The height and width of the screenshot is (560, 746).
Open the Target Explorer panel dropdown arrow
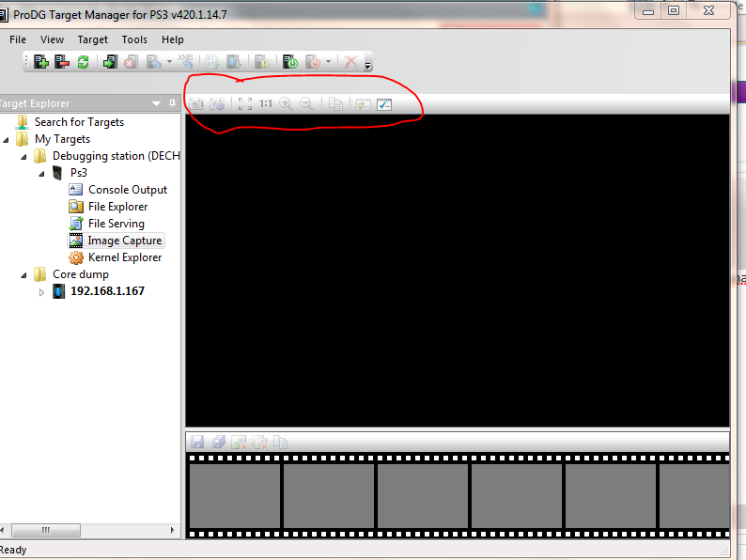click(156, 103)
